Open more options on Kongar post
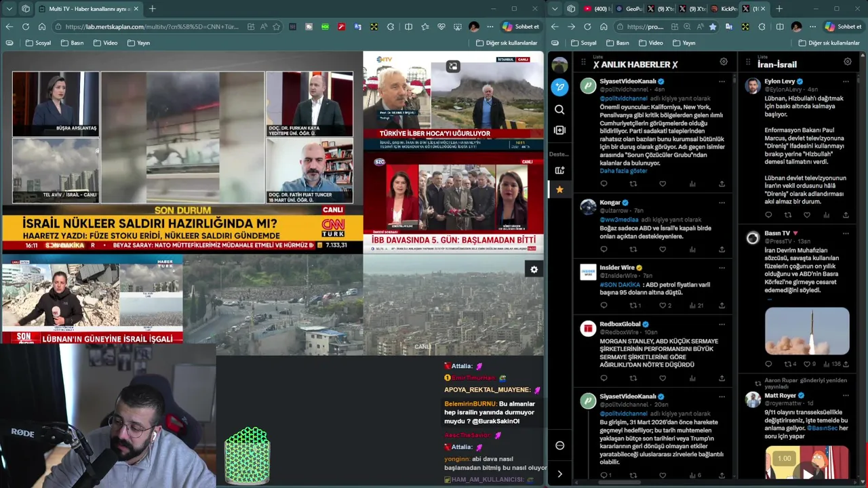The width and height of the screenshot is (868, 488). pyautogui.click(x=722, y=203)
